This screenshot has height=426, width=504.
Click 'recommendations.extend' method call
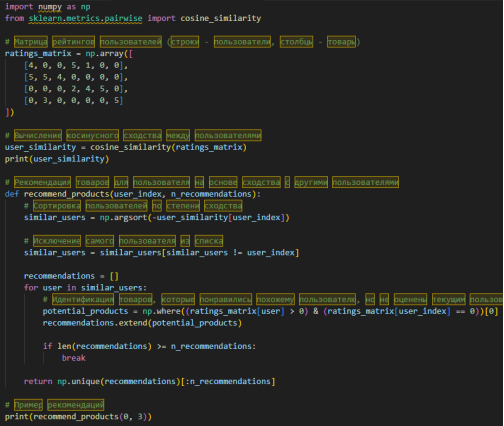[x=95, y=323]
